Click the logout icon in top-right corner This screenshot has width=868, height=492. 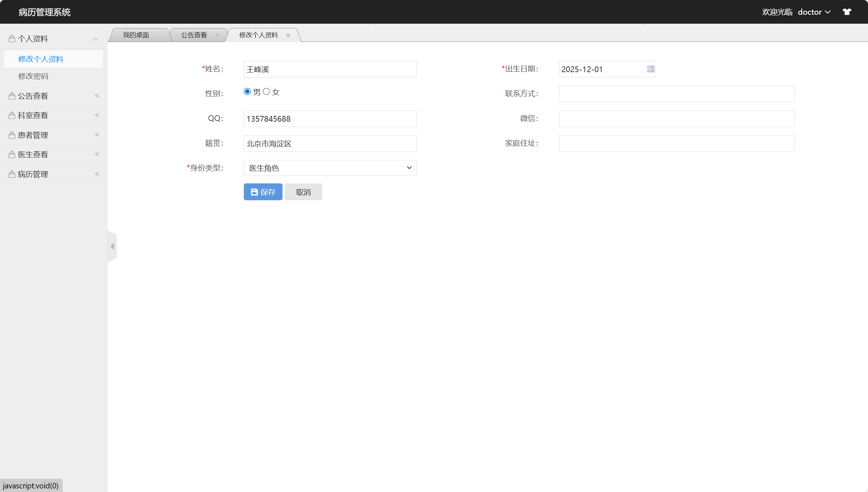pos(847,11)
